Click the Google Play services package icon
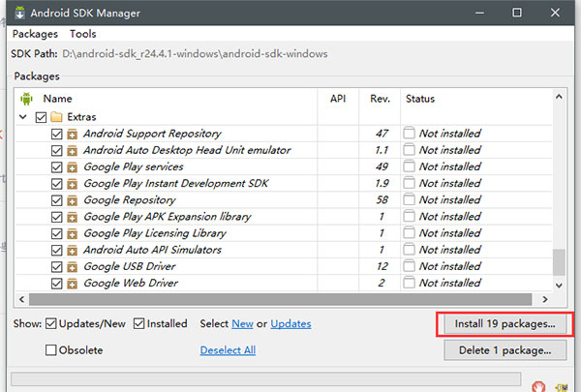 73,166
